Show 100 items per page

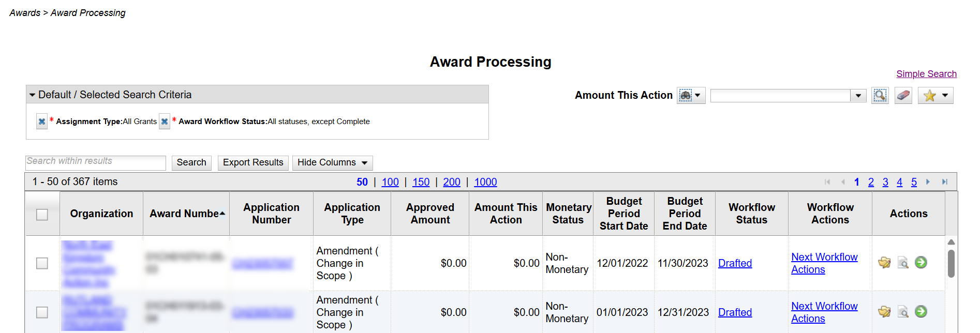(390, 182)
